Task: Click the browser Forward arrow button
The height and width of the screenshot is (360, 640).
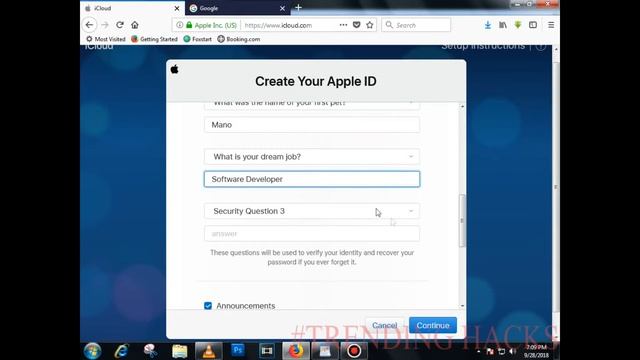Action: (104, 25)
